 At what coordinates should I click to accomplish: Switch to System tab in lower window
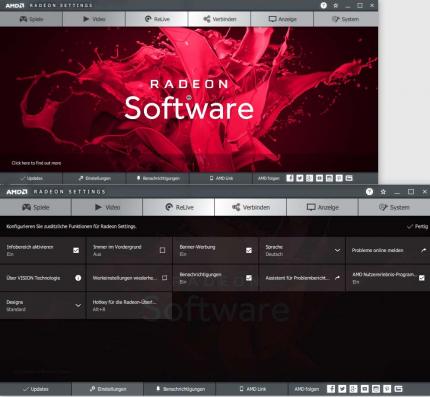[394, 207]
